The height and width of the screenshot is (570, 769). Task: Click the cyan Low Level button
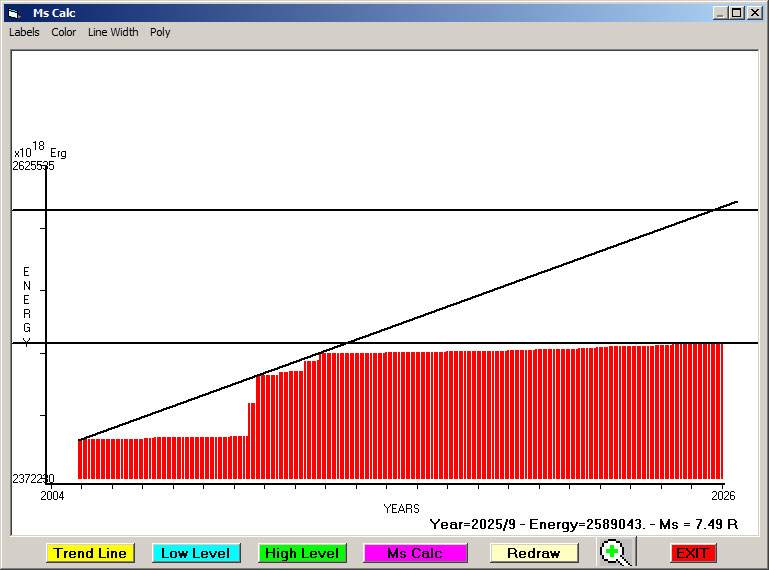pyautogui.click(x=195, y=553)
